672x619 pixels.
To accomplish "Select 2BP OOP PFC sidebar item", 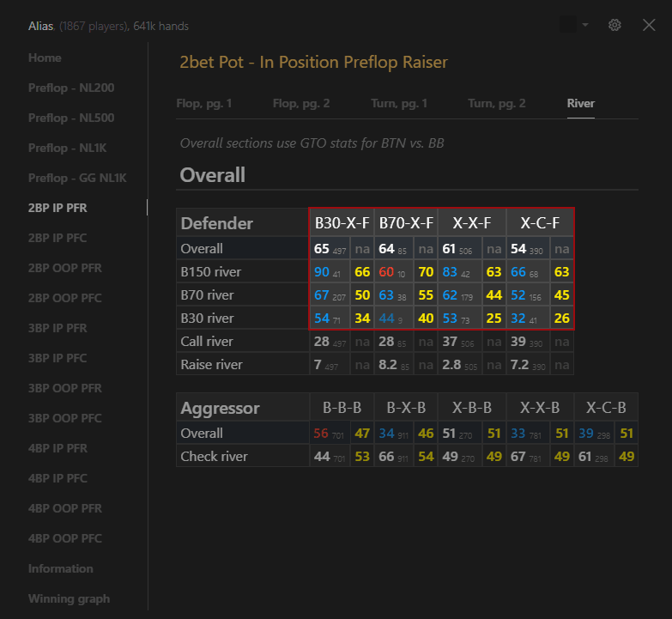I will coord(64,298).
